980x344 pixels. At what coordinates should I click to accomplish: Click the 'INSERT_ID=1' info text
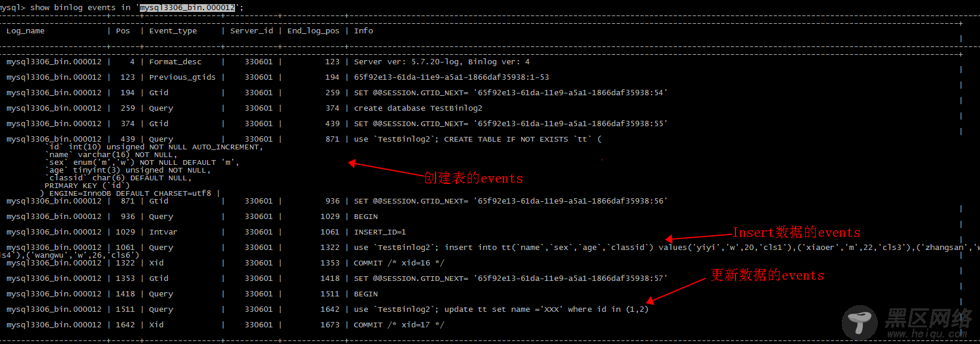pos(380,232)
